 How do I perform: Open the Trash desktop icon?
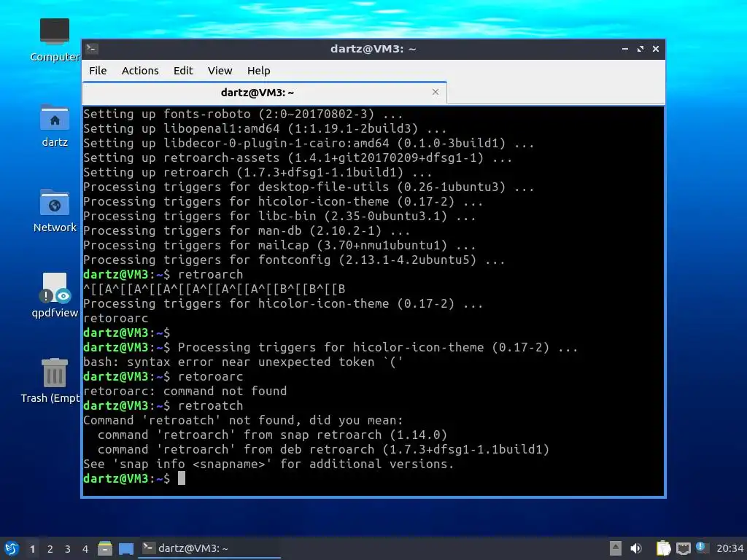click(x=52, y=381)
